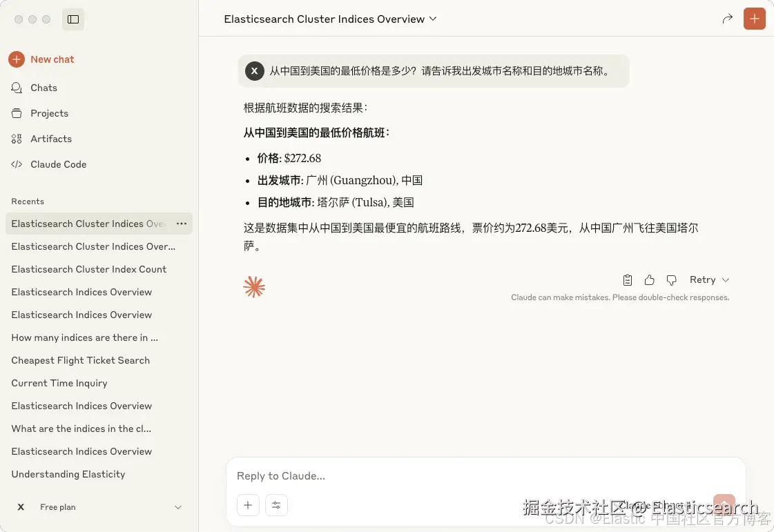Click the Projects folder icon
This screenshot has height=532, width=774.
(17, 113)
